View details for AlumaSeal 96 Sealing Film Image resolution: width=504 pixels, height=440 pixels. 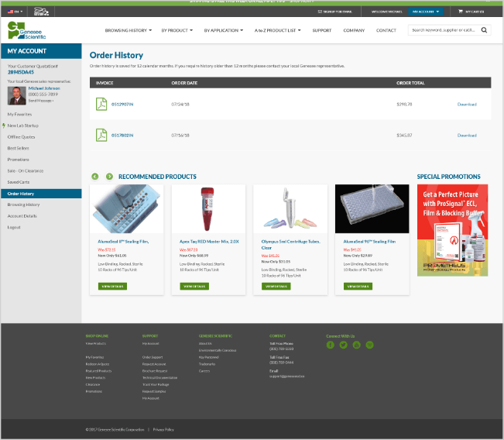pos(358,287)
